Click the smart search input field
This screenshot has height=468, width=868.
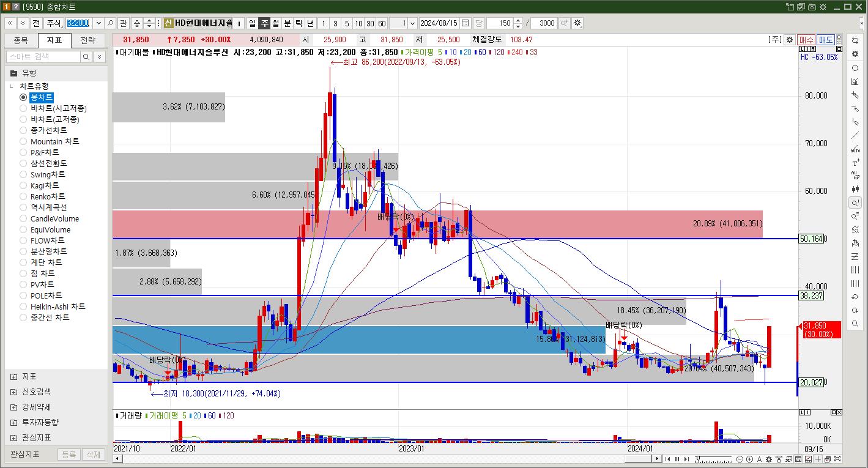(x=43, y=56)
